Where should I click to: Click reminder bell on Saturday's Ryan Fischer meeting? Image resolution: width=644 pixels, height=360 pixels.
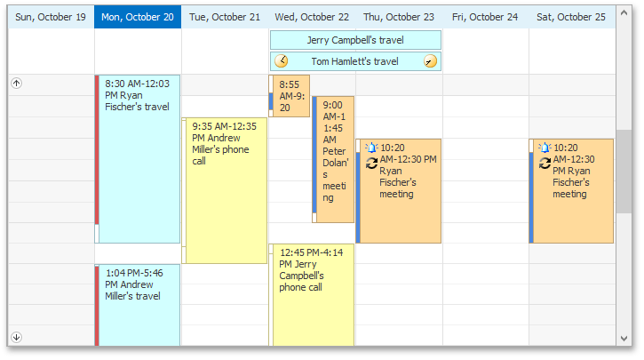tap(545, 148)
